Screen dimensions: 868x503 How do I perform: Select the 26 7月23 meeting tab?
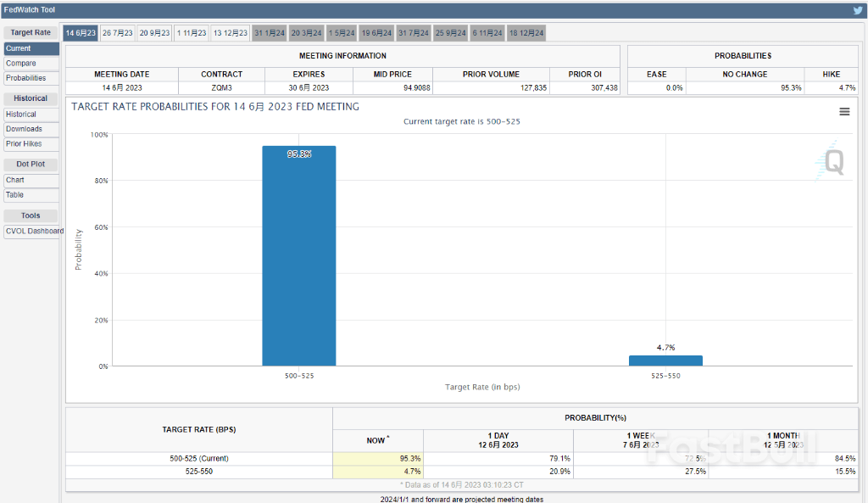(x=118, y=33)
